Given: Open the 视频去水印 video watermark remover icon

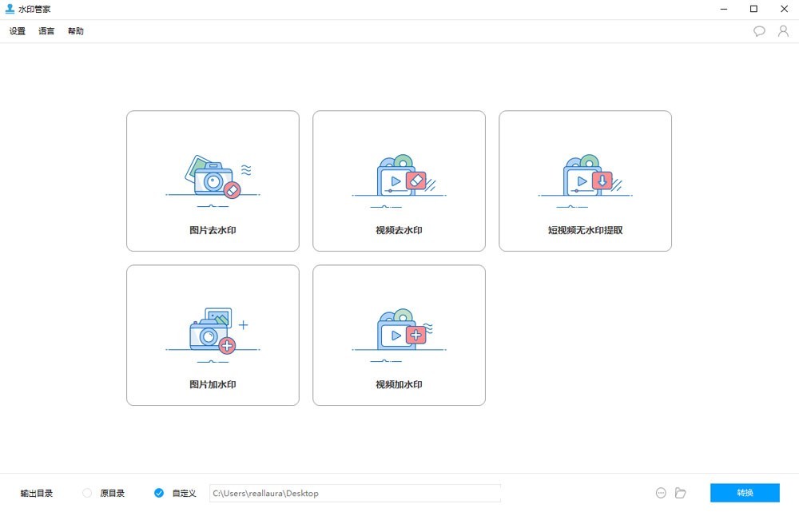Looking at the screenshot, I should pos(399,177).
